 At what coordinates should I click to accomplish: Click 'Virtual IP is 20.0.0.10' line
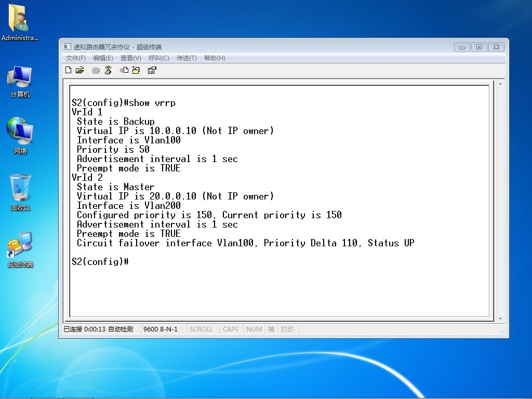[x=175, y=196]
